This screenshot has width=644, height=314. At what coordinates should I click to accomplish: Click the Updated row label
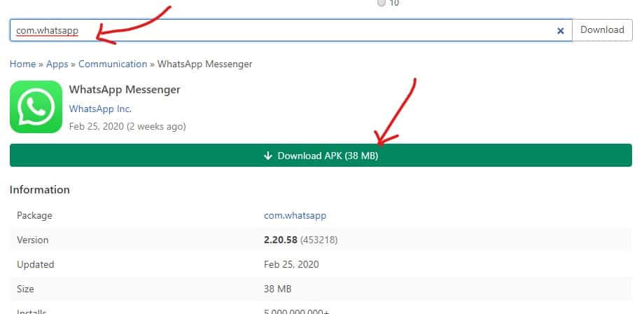(35, 264)
